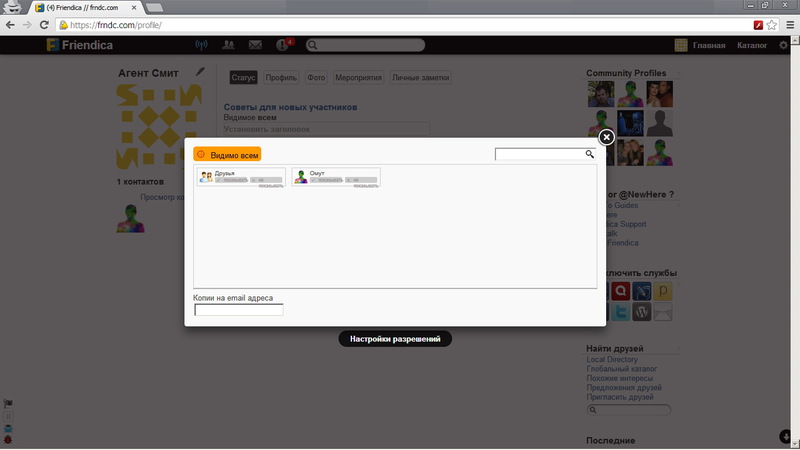Click the magnifier icon in dialog search
This screenshot has height=450, width=800.
point(590,154)
